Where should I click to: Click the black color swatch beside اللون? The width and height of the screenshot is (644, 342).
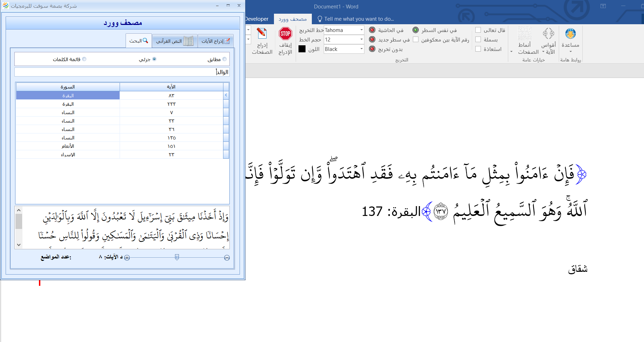[x=302, y=49]
